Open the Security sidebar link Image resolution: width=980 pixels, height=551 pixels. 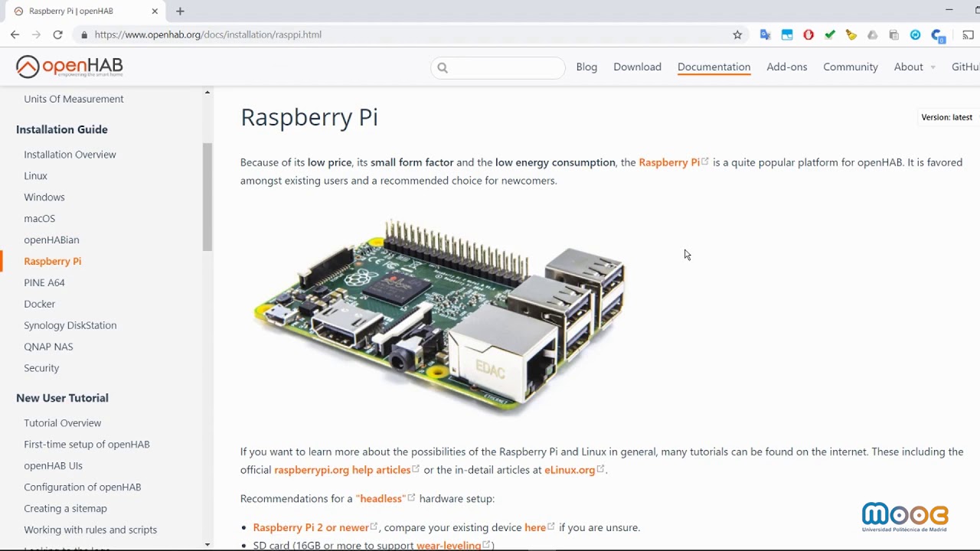41,368
